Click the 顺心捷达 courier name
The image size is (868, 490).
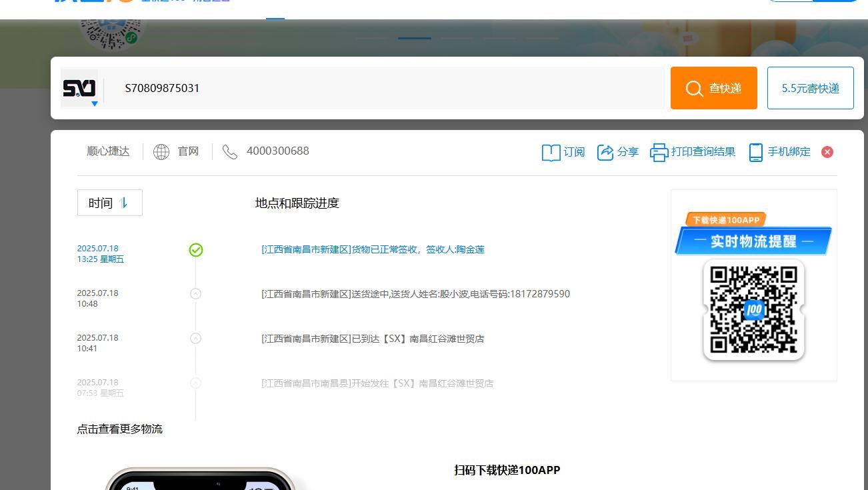point(108,151)
